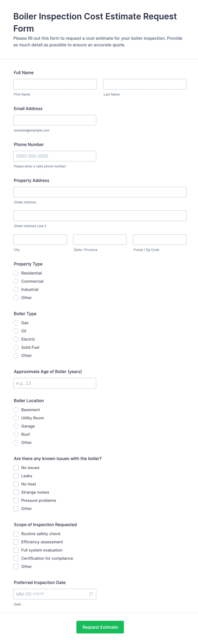Screen dimensions: 198x644
Task: Select Gas as the boiler type
Action: pos(16,323)
